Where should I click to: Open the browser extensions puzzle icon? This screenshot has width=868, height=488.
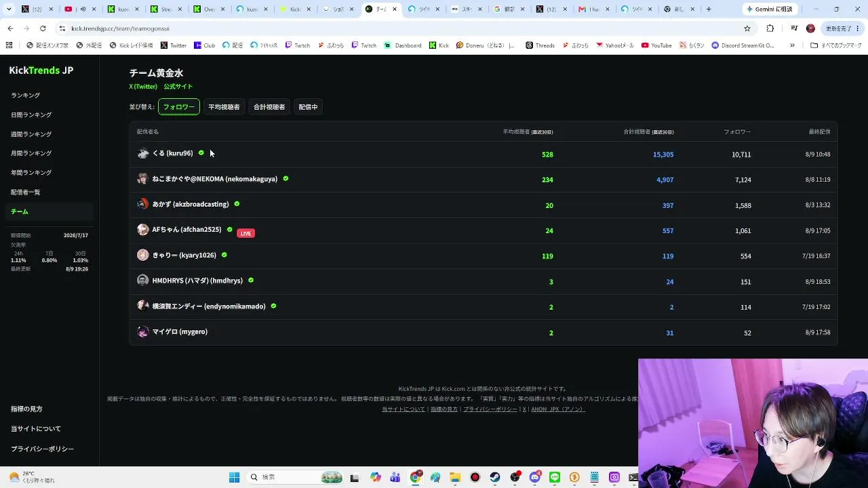(770, 28)
